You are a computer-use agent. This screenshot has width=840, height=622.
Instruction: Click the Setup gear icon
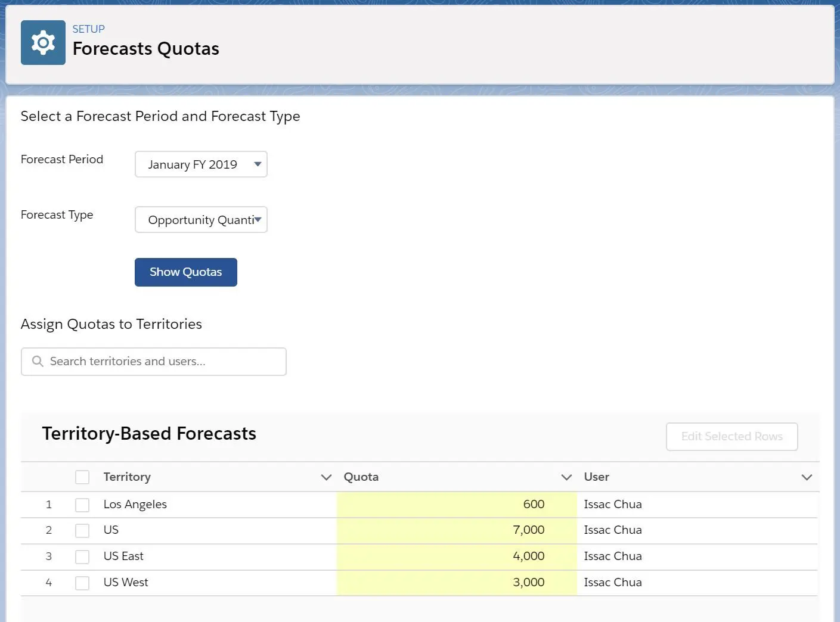tap(43, 43)
